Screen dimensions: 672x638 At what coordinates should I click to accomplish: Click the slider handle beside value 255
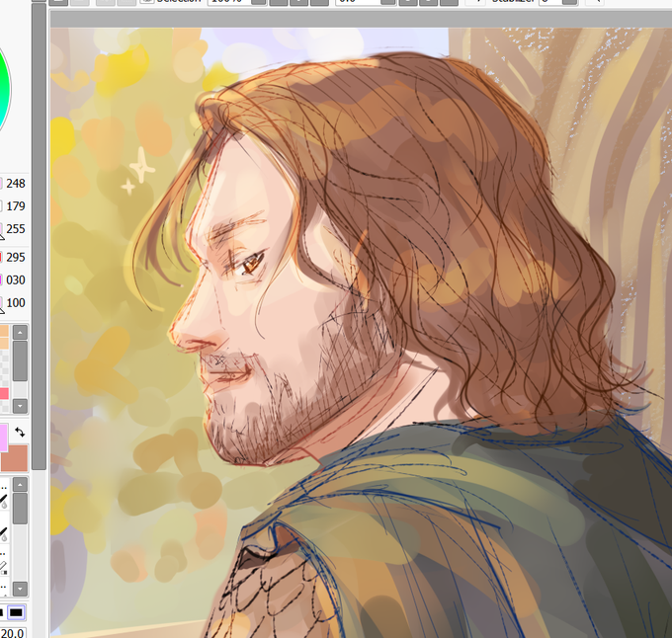pyautogui.click(x=1, y=237)
